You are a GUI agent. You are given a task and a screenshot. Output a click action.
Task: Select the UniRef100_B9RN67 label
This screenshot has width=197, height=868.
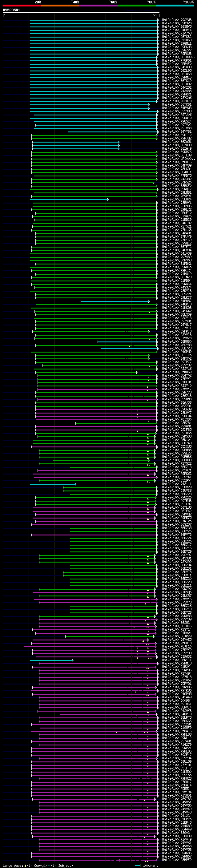(x=177, y=857)
